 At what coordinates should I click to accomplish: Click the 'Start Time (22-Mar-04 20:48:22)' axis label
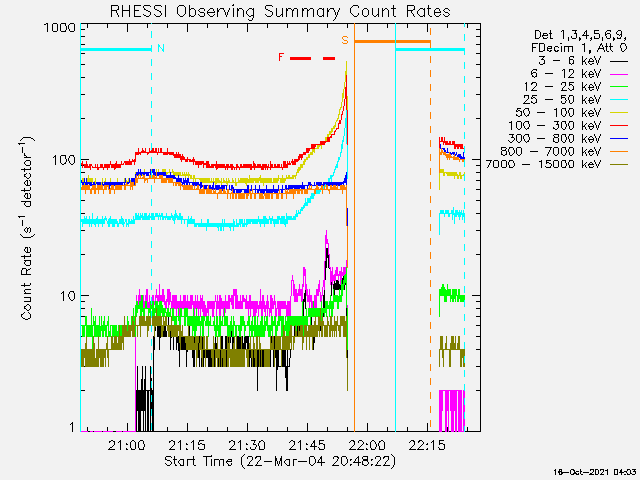280,462
